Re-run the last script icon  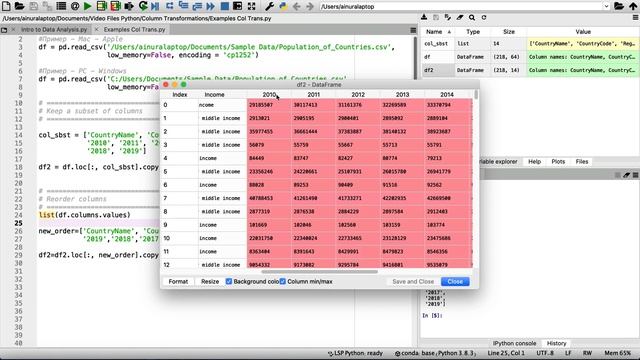coord(143,6)
